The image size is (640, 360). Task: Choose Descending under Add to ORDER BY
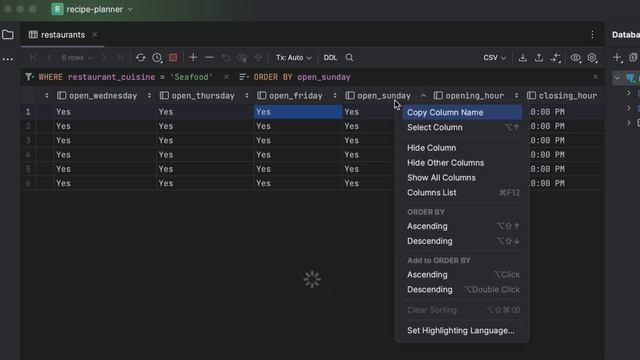pos(462,289)
